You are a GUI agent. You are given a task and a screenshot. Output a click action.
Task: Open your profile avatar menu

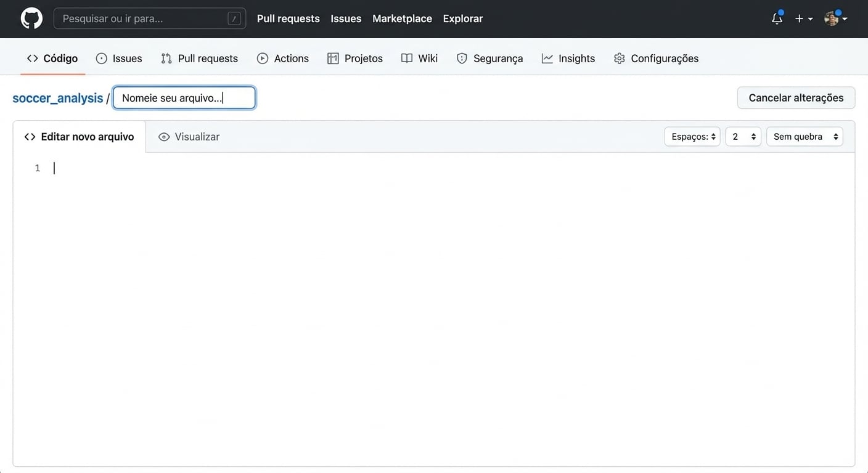(832, 18)
